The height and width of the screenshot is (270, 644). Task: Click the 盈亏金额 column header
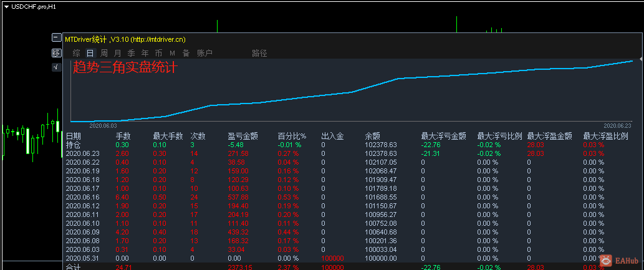[243, 136]
